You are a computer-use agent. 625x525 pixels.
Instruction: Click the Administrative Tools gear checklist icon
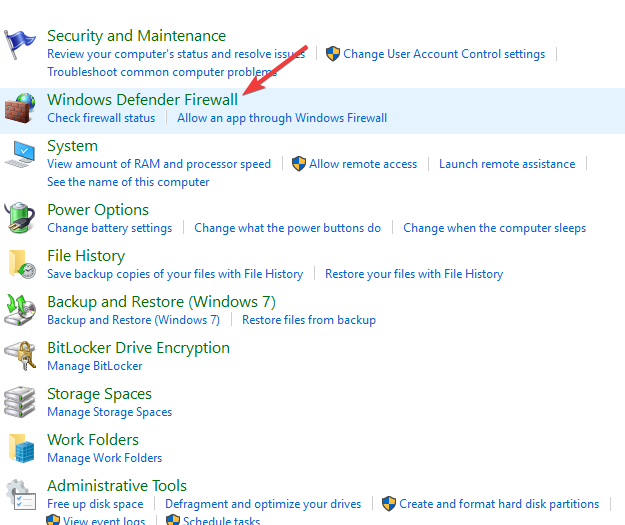click(21, 494)
